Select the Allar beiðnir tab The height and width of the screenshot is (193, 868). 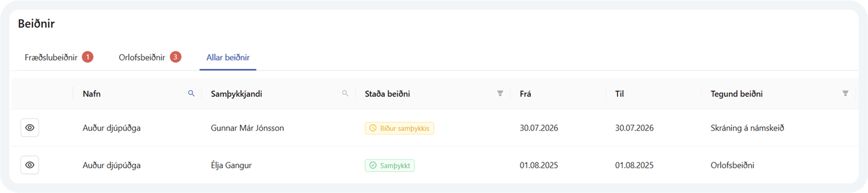point(228,58)
